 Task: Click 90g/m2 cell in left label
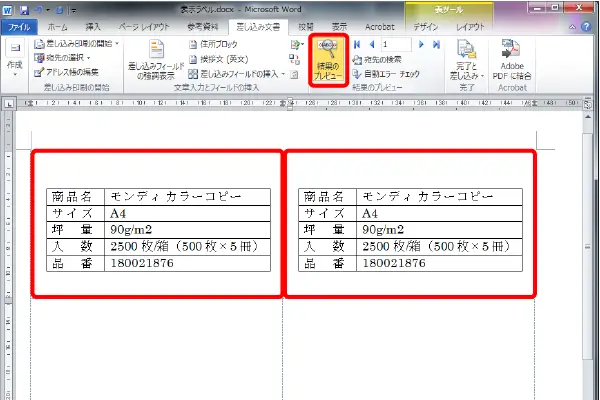188,230
